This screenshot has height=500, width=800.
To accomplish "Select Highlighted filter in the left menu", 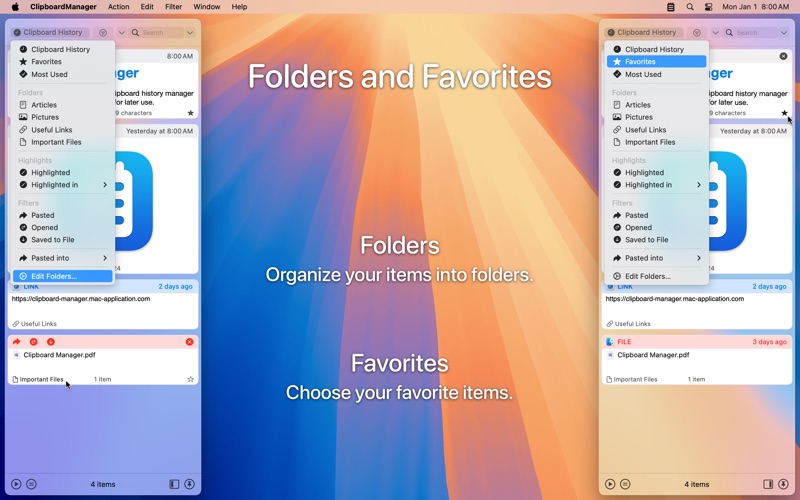I will 63,172.
